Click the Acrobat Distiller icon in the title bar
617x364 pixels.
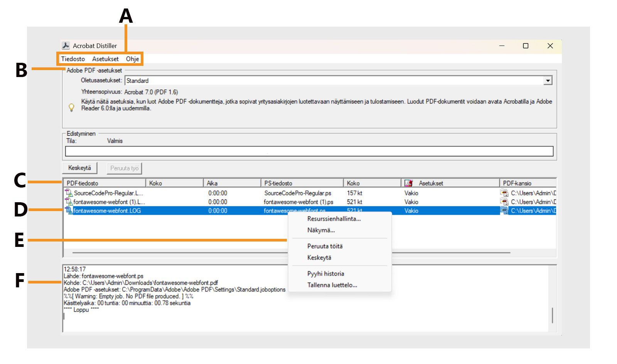coord(66,45)
